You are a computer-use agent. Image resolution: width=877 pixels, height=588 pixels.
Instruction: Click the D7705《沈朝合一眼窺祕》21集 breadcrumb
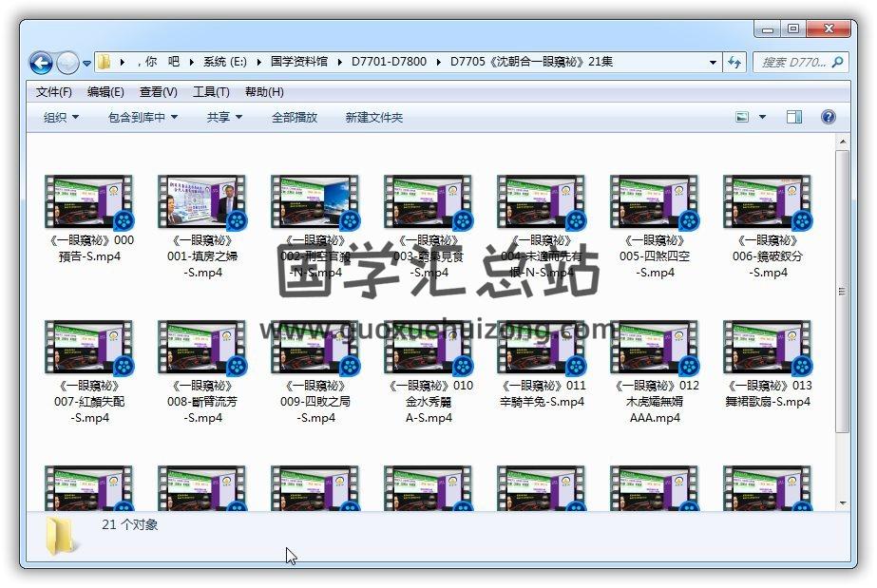click(531, 62)
